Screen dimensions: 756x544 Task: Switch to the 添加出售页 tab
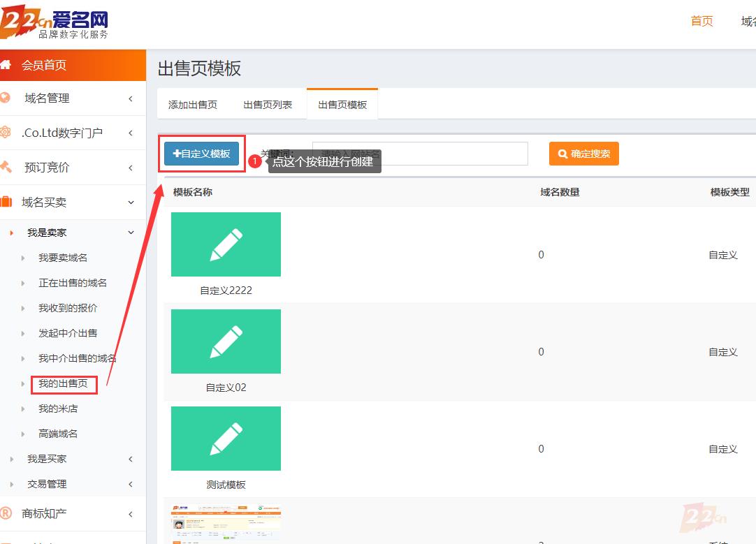tap(192, 105)
